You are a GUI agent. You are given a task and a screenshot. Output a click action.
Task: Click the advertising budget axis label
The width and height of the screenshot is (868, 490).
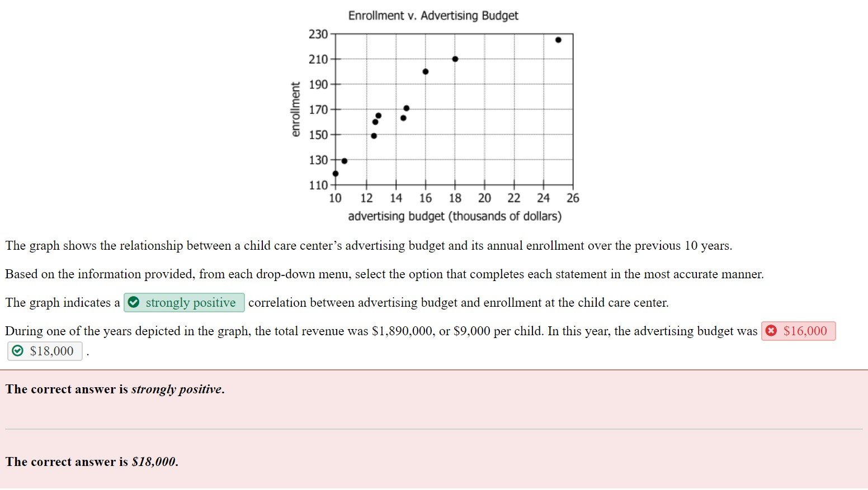coord(454,216)
